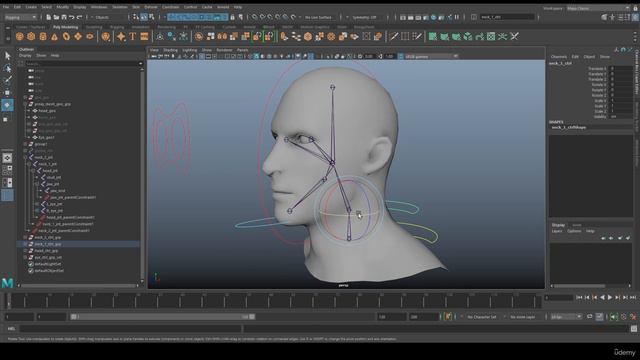The image size is (640, 360).
Task: Select skull_jnt in the Outliner
Action: (54, 178)
